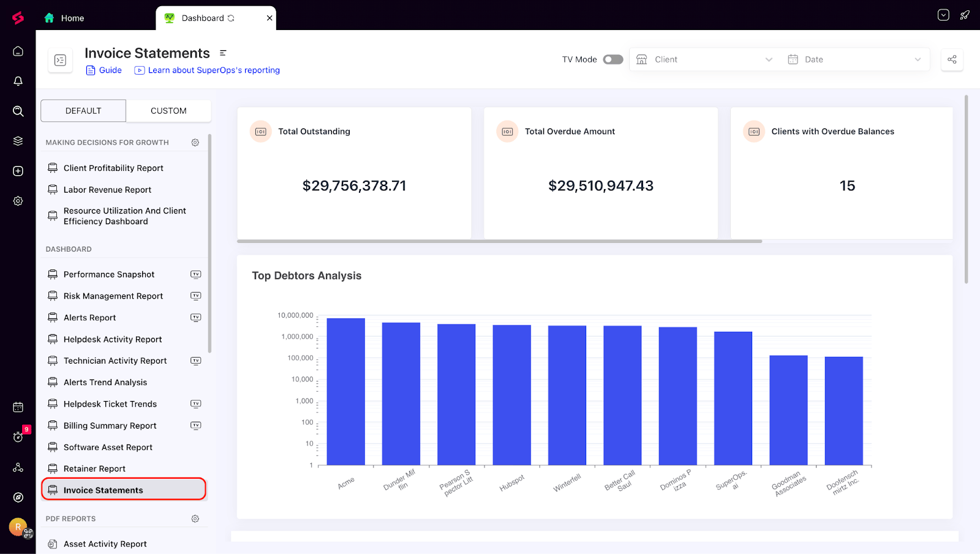The width and height of the screenshot is (980, 554).
Task: Open Labor Revenue Report
Action: pyautogui.click(x=107, y=190)
